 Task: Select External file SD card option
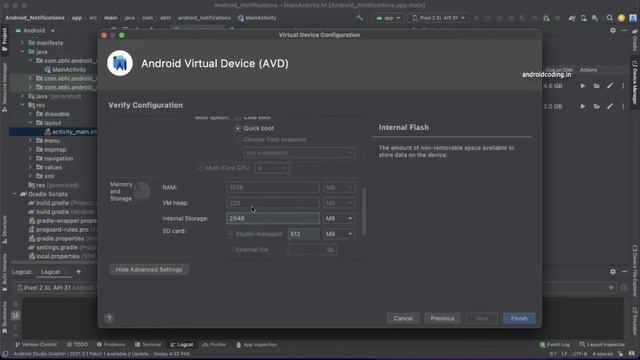click(230, 250)
